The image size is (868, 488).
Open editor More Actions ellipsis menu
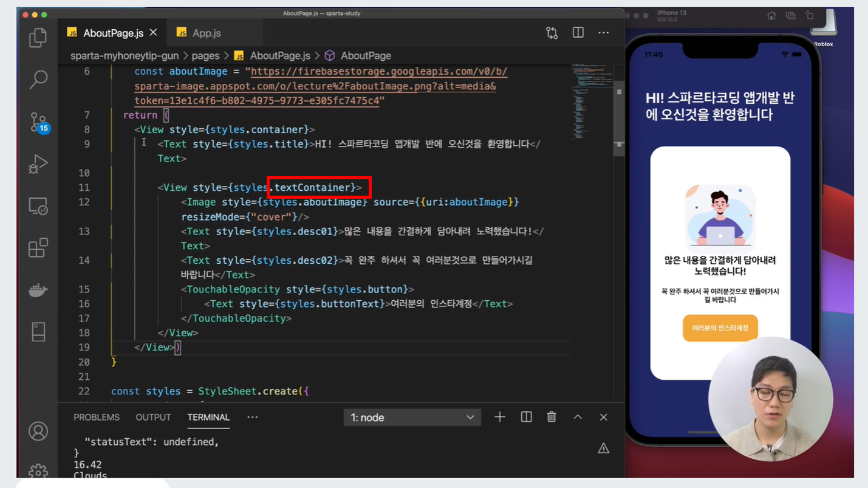603,33
